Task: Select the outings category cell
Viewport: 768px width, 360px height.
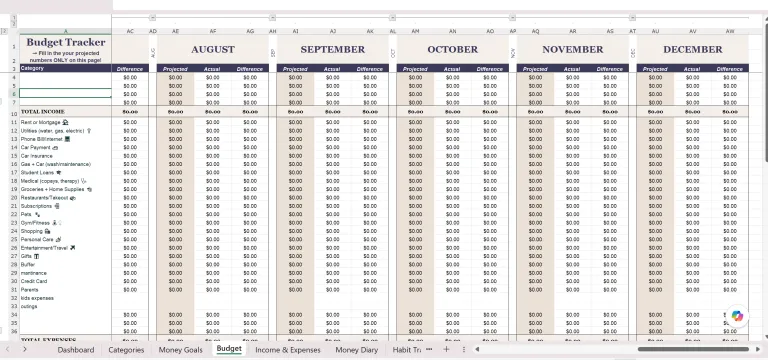Action: 65,306
